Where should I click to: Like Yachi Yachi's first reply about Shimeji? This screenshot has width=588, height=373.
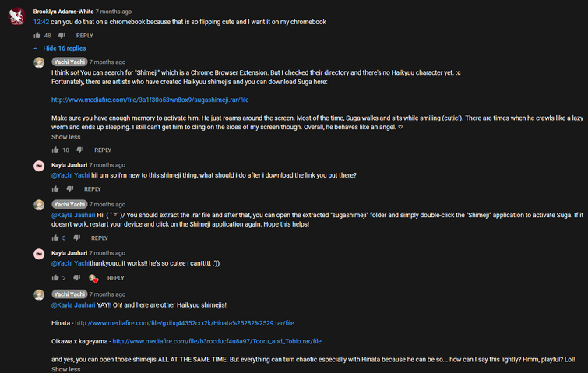click(x=55, y=150)
